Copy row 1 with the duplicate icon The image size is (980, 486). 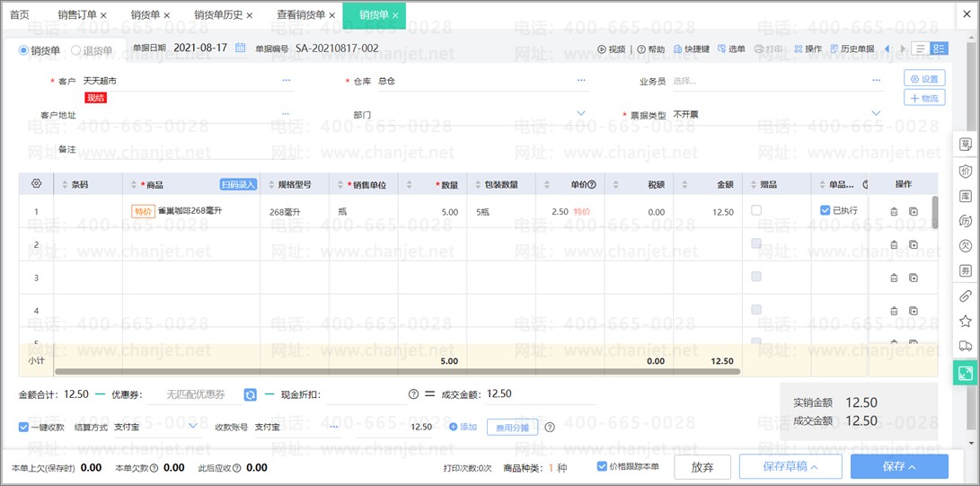tap(914, 212)
